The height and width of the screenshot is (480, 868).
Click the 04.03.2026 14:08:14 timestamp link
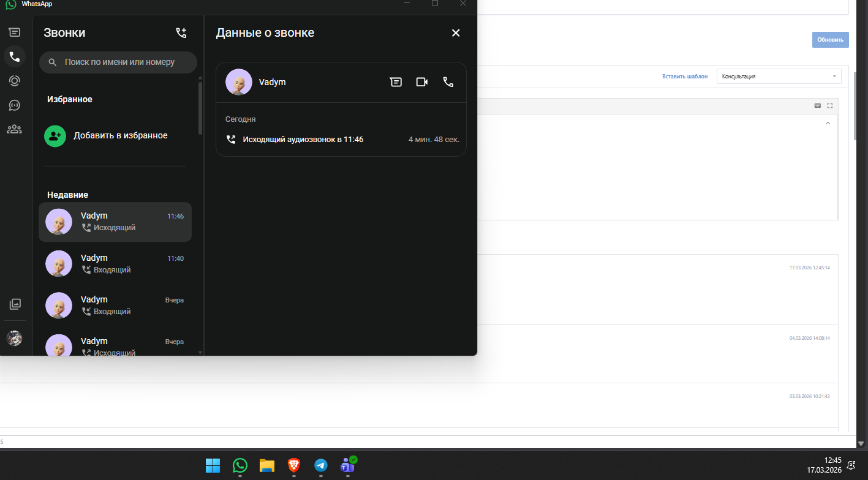point(810,338)
